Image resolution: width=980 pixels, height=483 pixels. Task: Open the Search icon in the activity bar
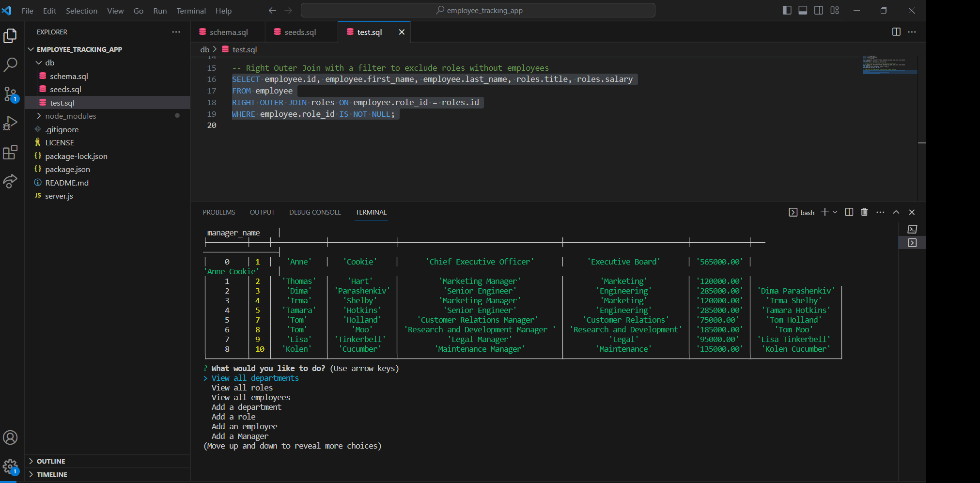[11, 64]
